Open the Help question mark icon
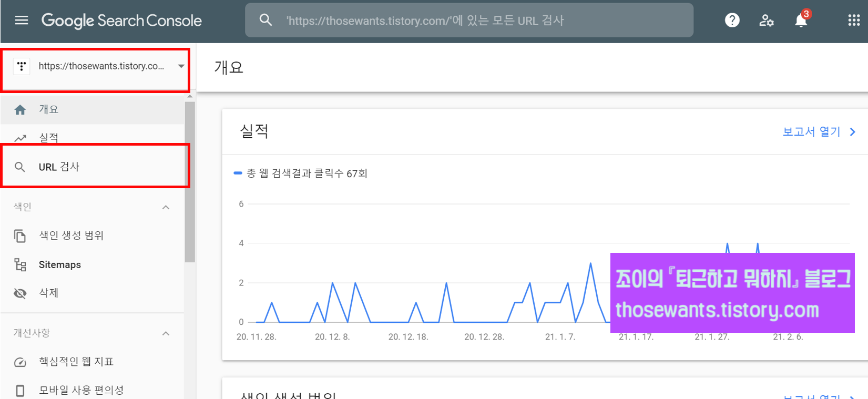This screenshot has width=868, height=399. point(732,21)
